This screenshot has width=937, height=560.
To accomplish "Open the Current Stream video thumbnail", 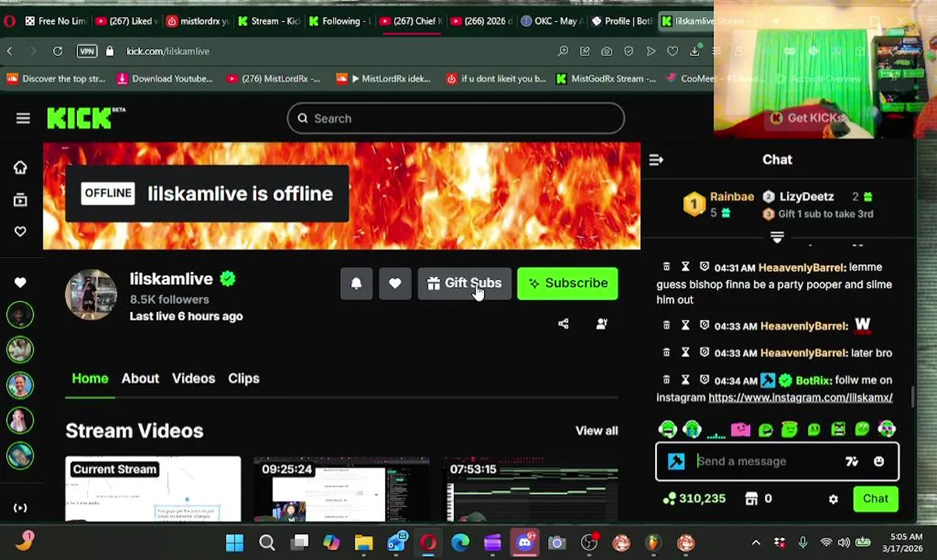I will coord(153,489).
